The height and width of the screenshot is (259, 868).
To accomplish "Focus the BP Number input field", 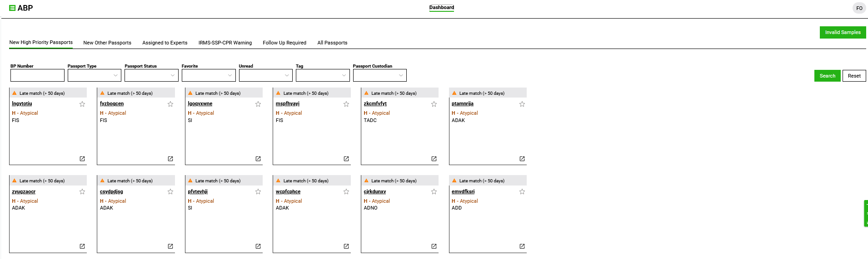I will click(37, 75).
